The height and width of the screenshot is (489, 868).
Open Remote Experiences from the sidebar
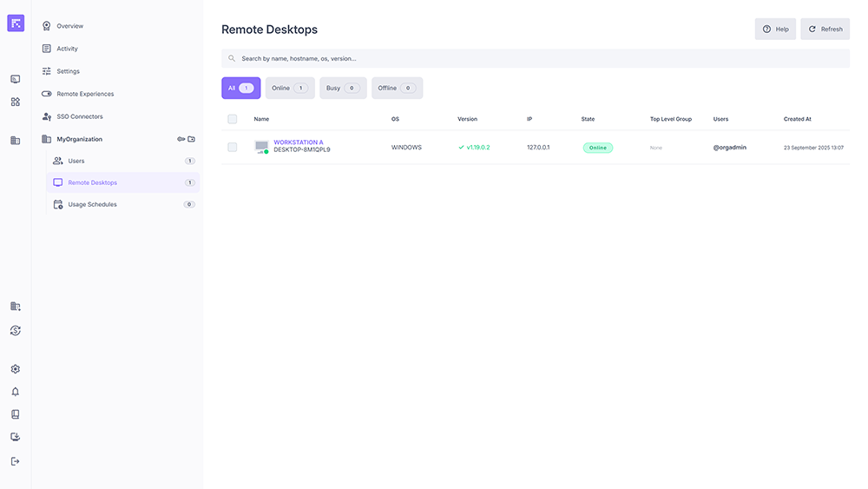85,94
